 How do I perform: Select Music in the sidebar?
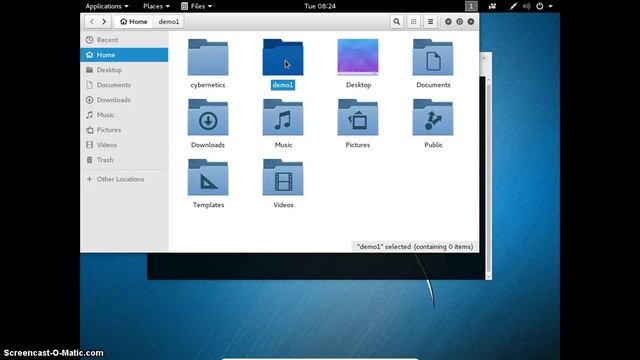point(124,115)
